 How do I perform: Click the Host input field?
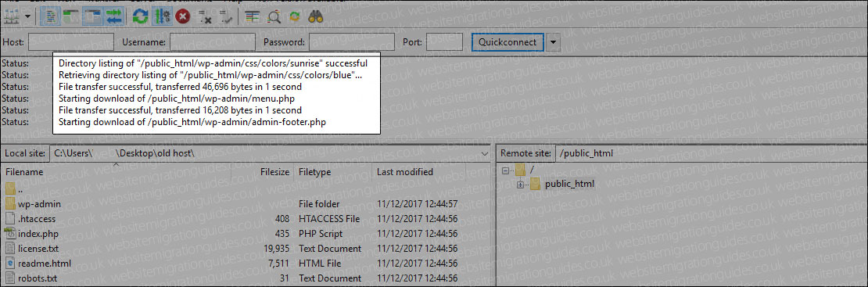[71, 41]
